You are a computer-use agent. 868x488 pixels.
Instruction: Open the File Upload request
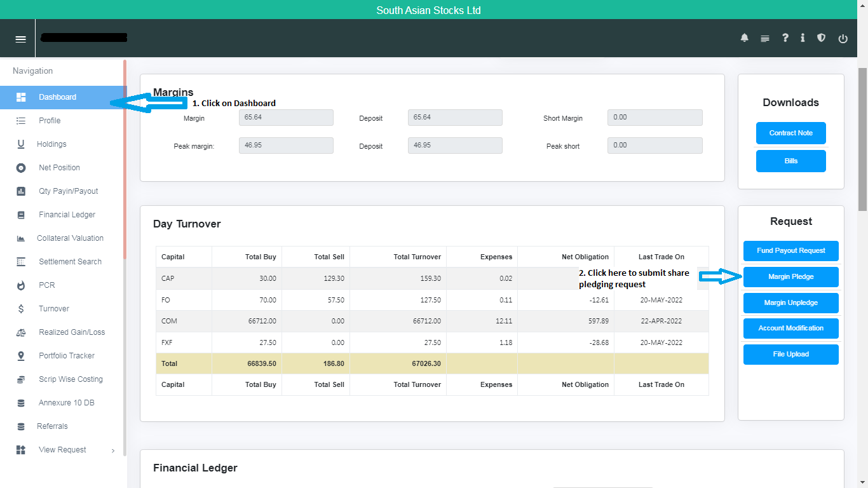coord(790,355)
